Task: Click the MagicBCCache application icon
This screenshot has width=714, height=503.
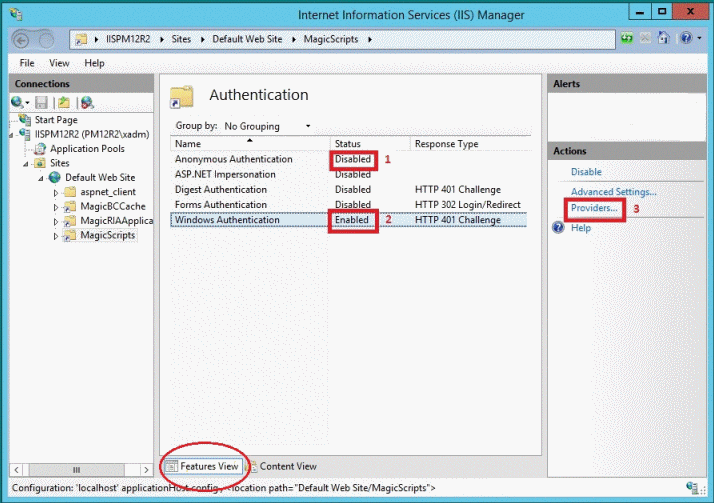Action: [70, 206]
